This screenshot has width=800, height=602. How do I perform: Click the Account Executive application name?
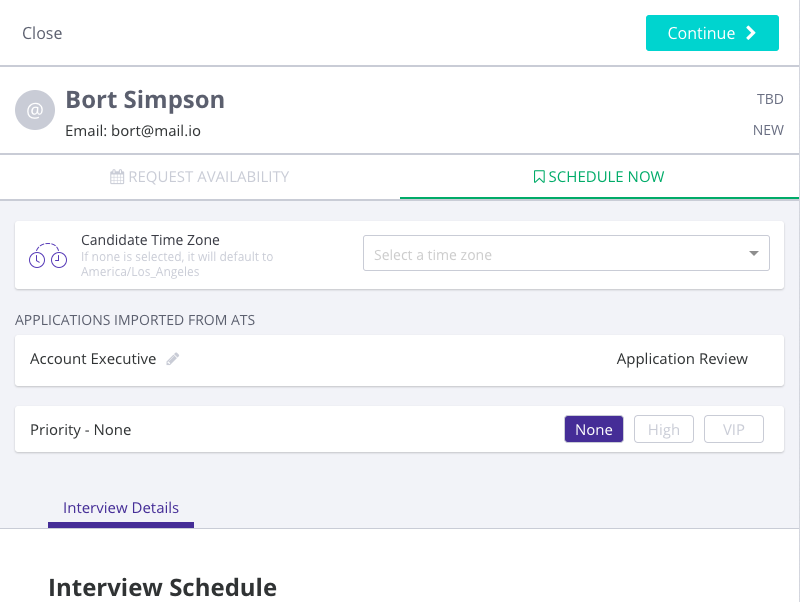pos(93,359)
